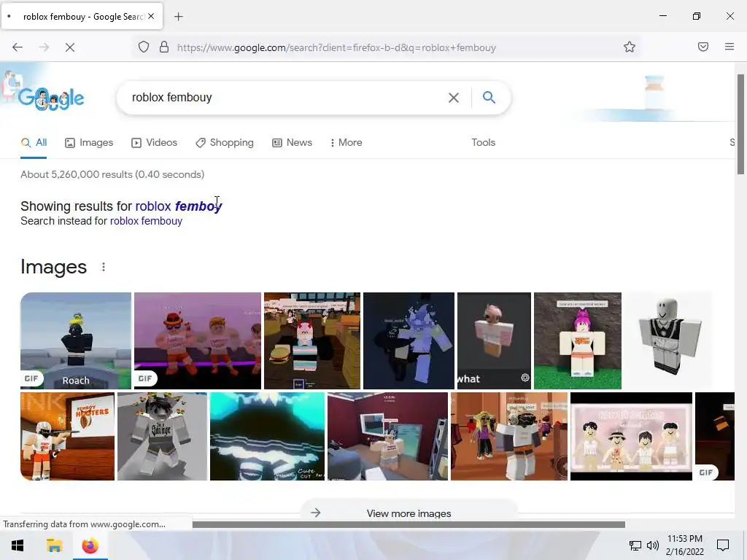747x560 pixels.
Task: Open Windows Start menu
Action: [18, 545]
